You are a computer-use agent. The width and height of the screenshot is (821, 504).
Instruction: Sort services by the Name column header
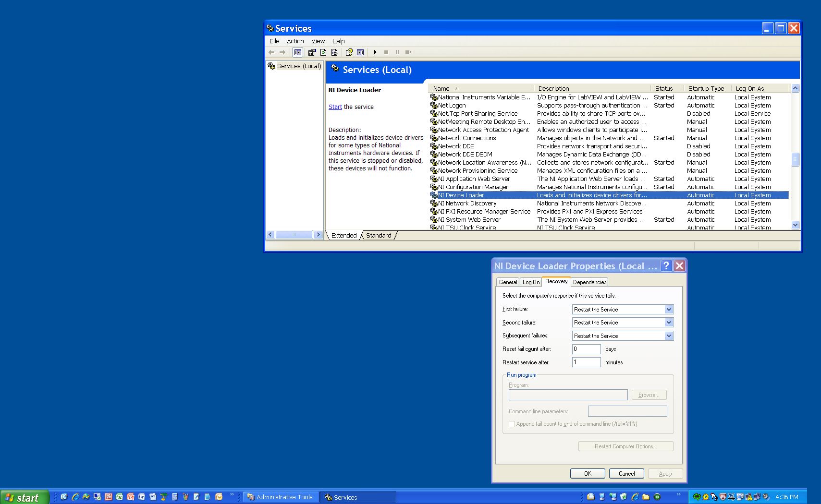pyautogui.click(x=481, y=88)
